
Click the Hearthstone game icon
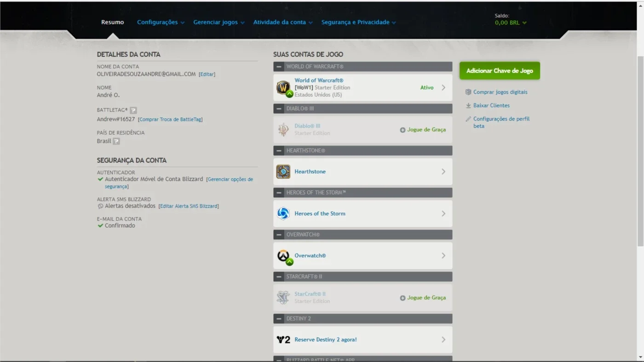pos(283,172)
